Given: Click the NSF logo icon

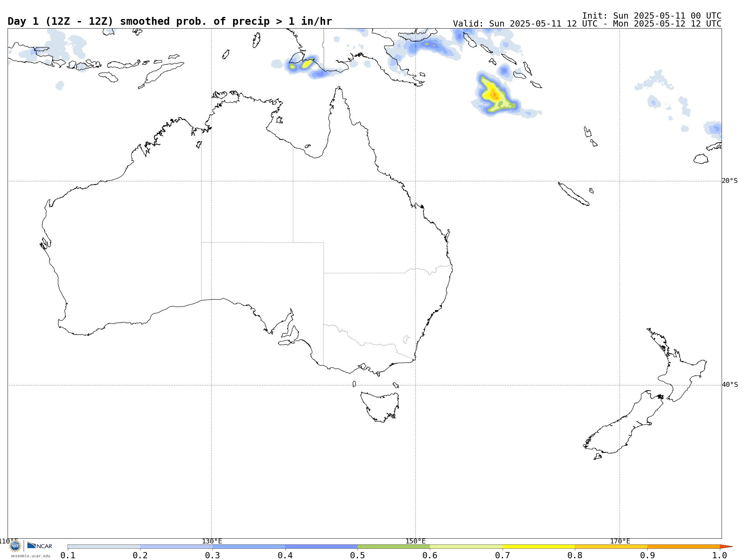Looking at the screenshot, I should 15,546.
